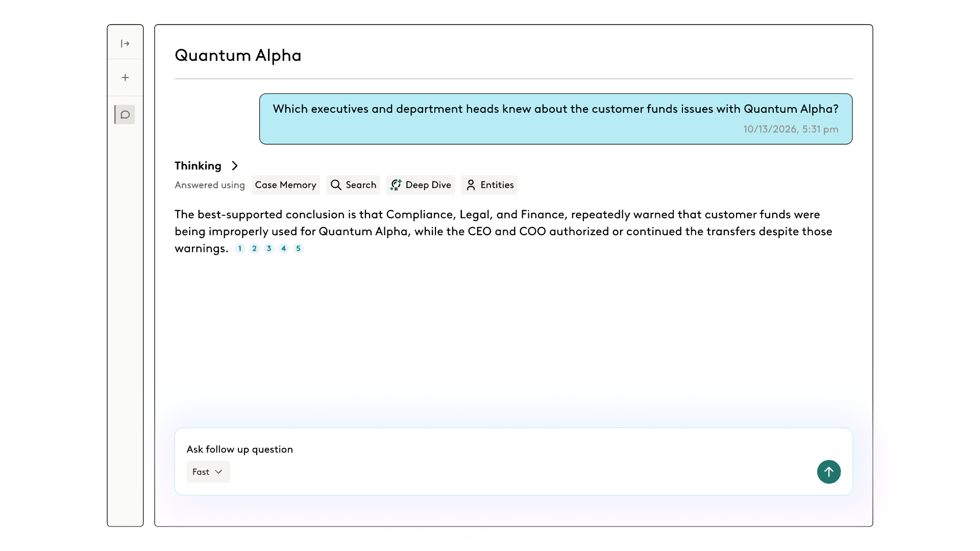The width and height of the screenshot is (980, 551).
Task: Open citation reference 3
Action: point(269,248)
